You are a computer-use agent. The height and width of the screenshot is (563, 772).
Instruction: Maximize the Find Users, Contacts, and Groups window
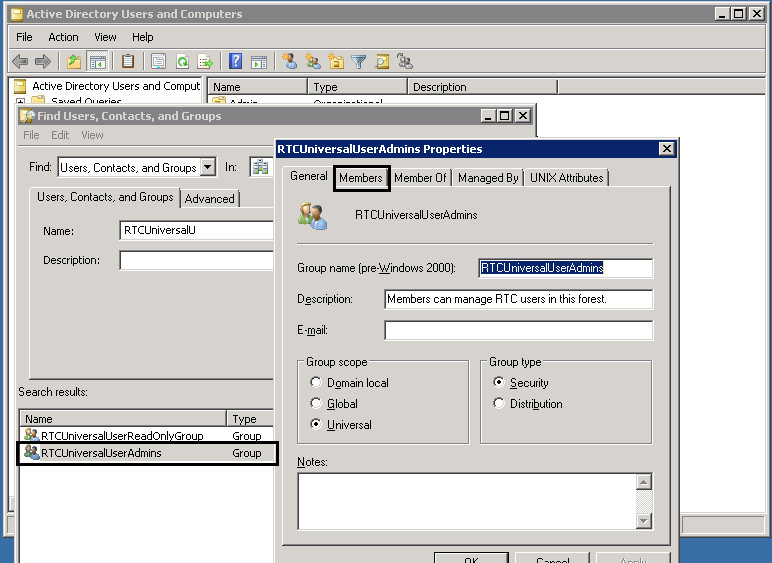[504, 116]
